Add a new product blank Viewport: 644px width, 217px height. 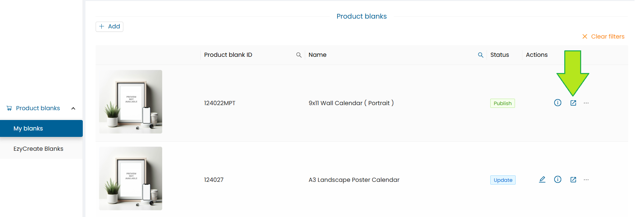(x=109, y=26)
